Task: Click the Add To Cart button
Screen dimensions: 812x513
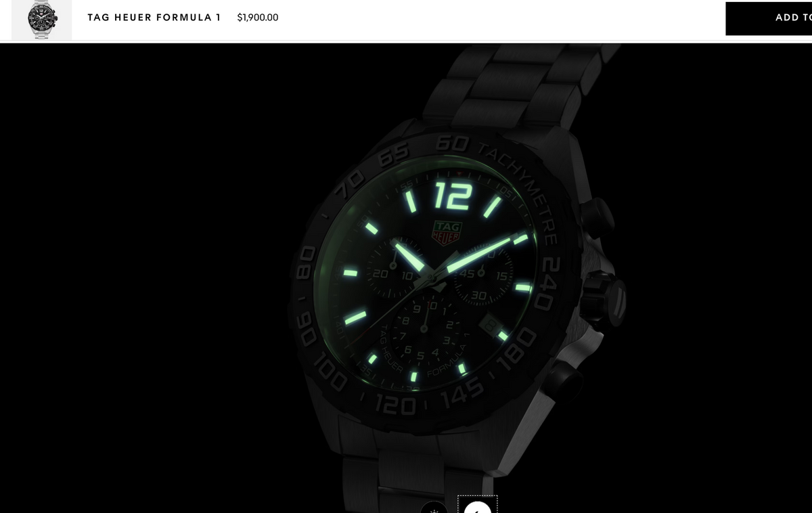Action: point(769,18)
